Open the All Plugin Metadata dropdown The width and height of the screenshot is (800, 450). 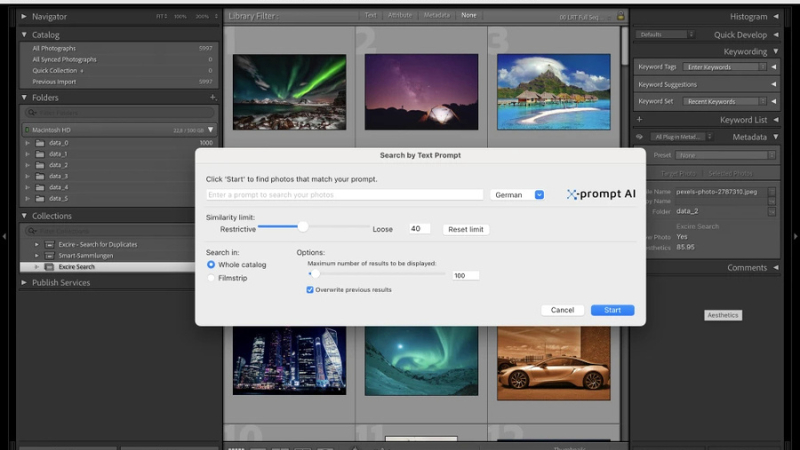[681, 137]
